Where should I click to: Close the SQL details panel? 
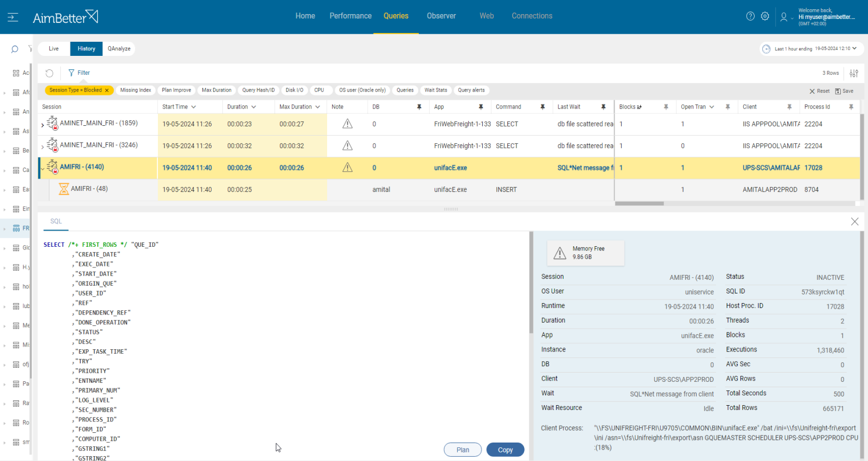pyautogui.click(x=854, y=221)
